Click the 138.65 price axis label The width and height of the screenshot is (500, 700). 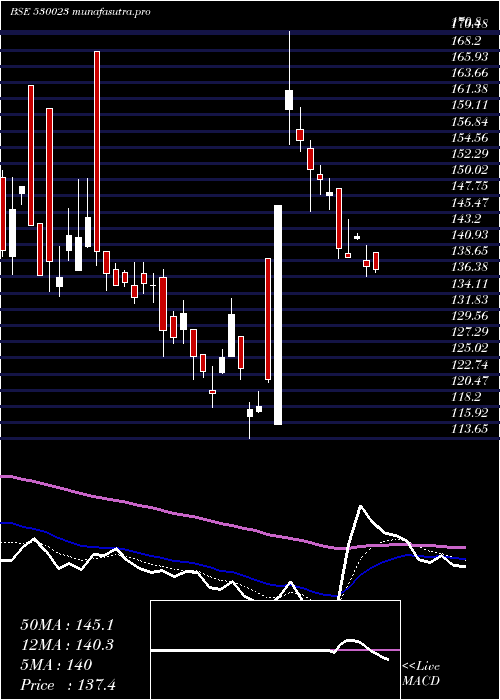tap(470, 251)
